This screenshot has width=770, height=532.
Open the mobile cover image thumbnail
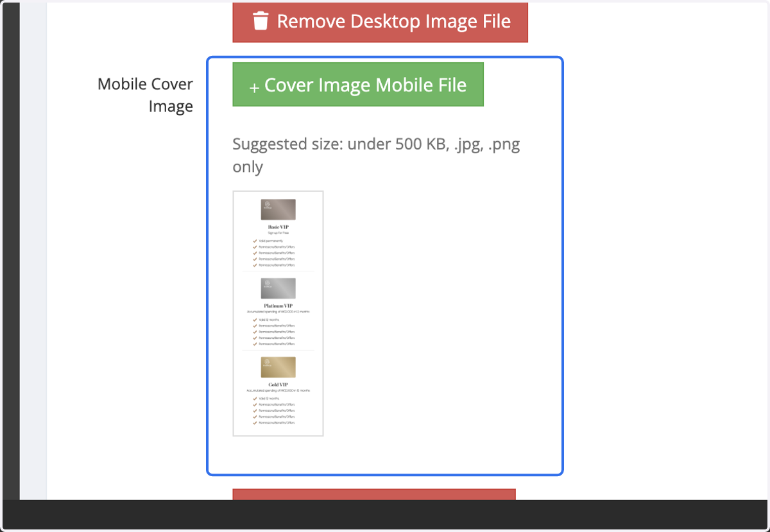pos(278,313)
